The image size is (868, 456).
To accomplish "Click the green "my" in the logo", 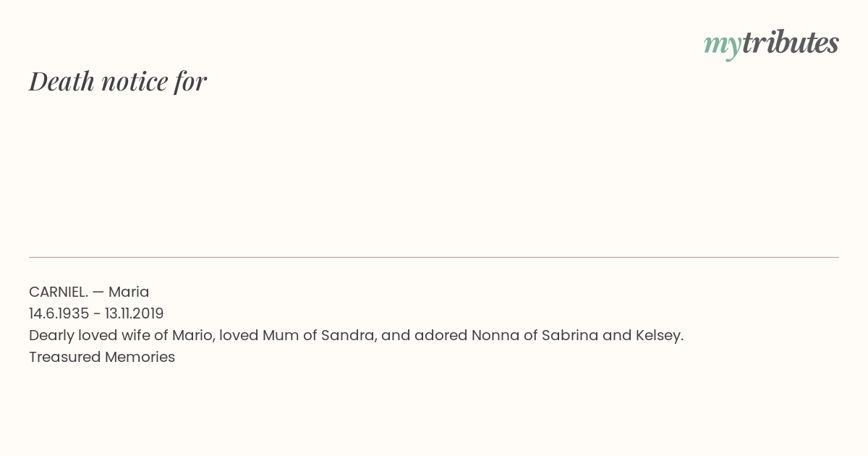I will click(x=723, y=46).
